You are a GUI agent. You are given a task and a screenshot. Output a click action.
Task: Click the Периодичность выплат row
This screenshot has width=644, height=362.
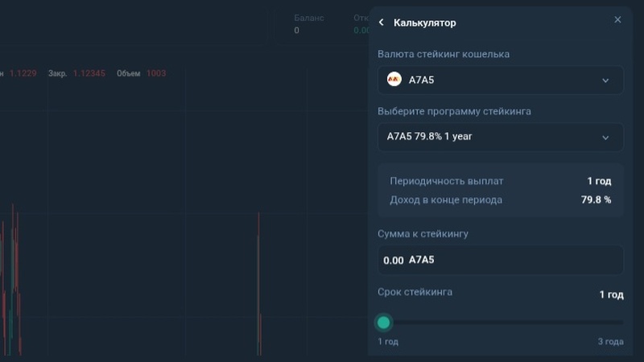point(500,181)
